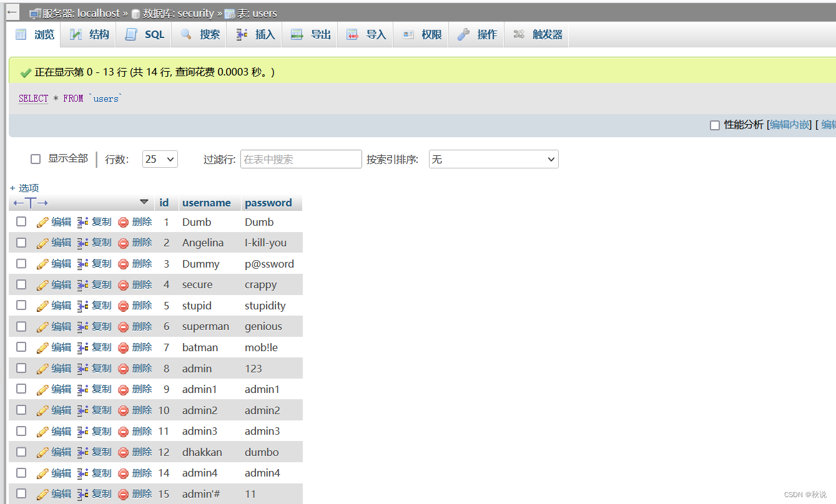The height and width of the screenshot is (504, 836).
Task: Switch to the 导入 import tab
Action: click(366, 35)
